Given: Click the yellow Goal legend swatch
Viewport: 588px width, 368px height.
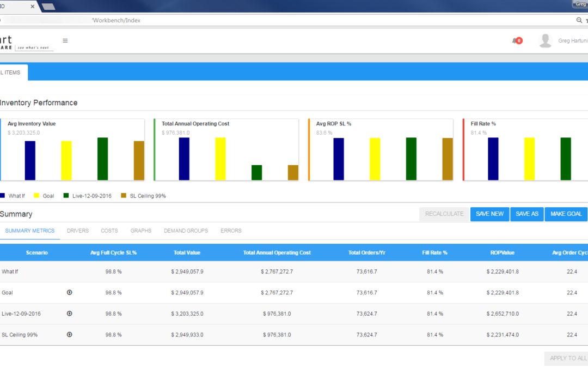Looking at the screenshot, I should (36, 196).
